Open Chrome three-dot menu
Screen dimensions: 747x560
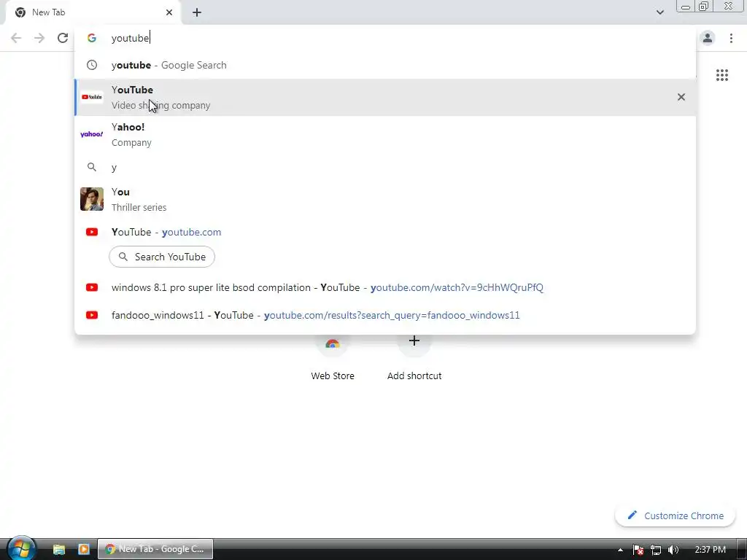tap(731, 38)
